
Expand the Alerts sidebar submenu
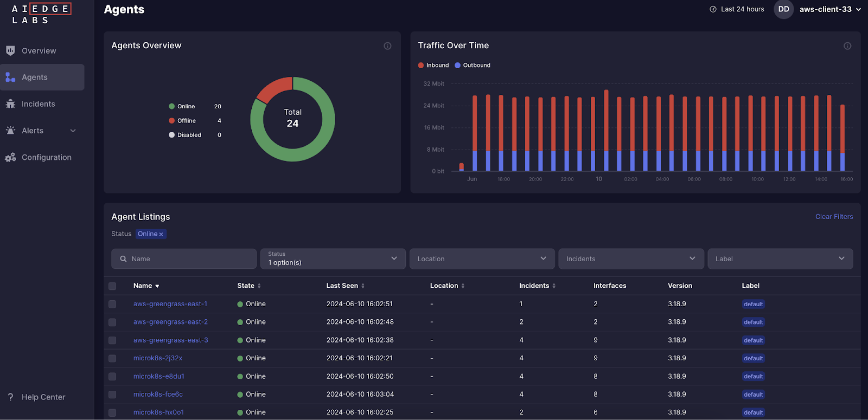pos(73,131)
